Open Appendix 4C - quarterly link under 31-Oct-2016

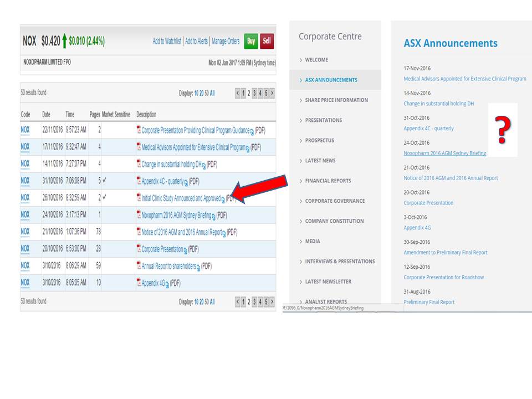point(428,128)
